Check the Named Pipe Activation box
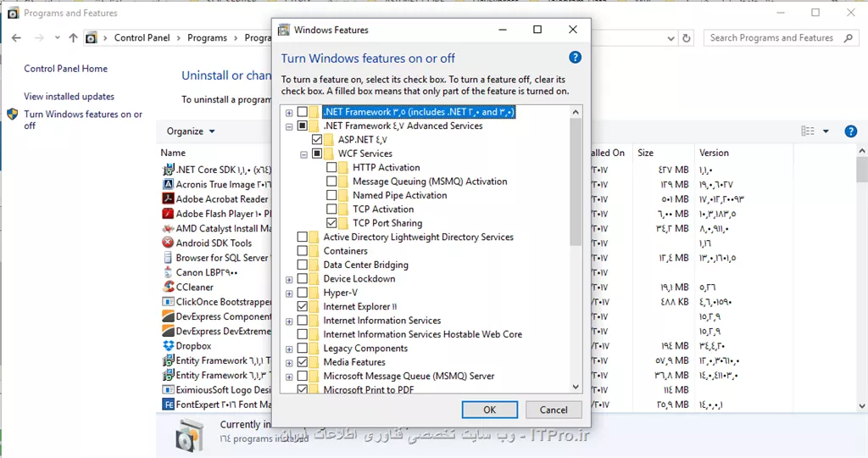Image resolution: width=868 pixels, height=458 pixels. click(331, 195)
